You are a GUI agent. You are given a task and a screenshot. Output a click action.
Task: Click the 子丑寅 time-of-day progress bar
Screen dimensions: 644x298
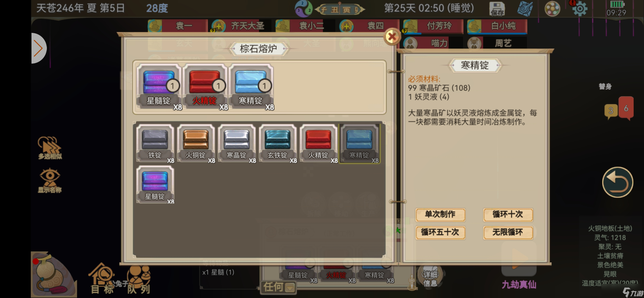(340, 10)
